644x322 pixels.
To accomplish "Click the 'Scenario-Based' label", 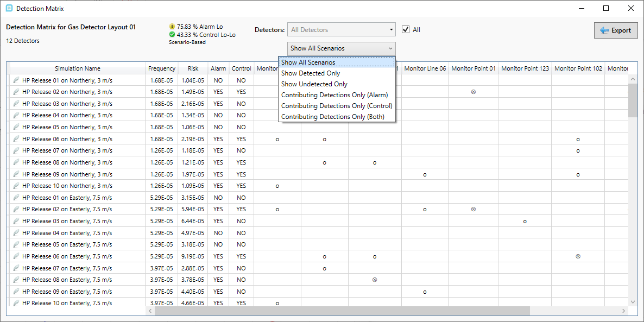I will (x=187, y=42).
